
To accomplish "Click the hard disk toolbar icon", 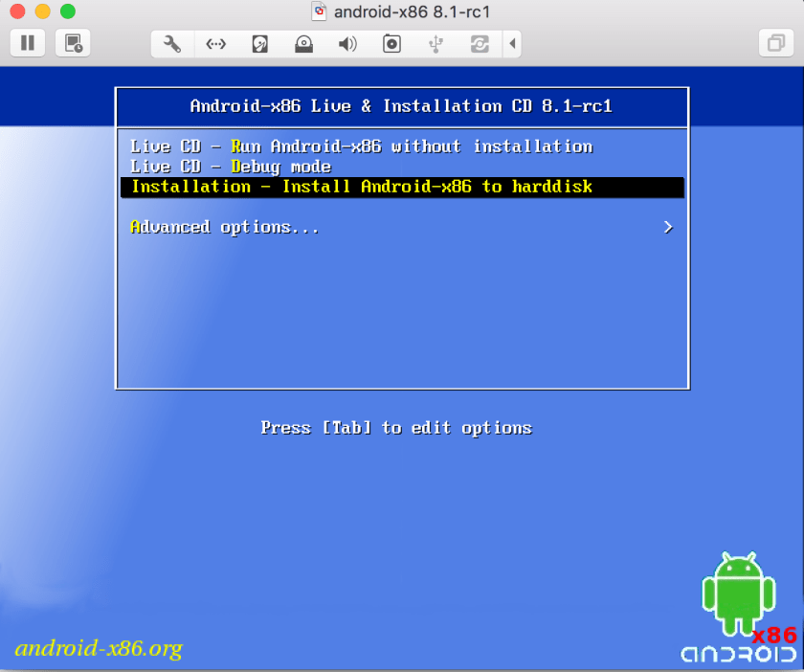I will coord(259,43).
